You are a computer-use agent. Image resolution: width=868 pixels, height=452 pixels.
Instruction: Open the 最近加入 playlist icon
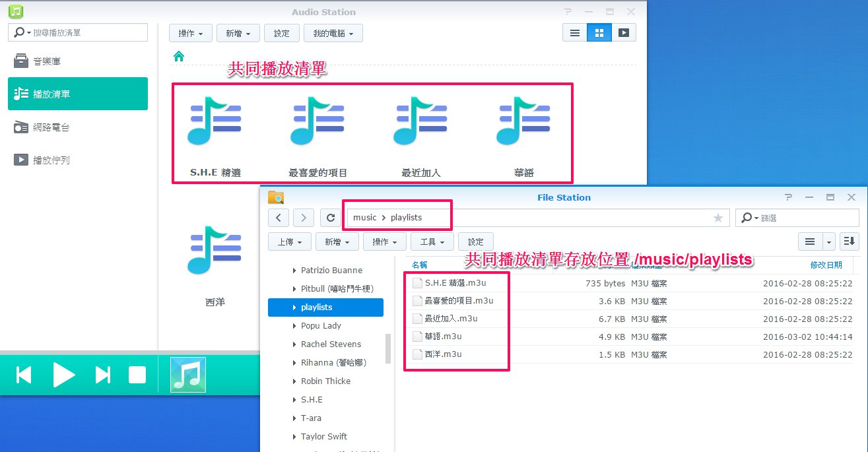pyautogui.click(x=420, y=121)
